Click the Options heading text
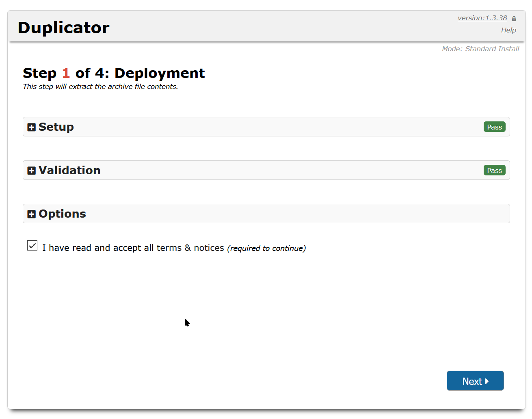The height and width of the screenshot is (419, 532). [x=62, y=214]
